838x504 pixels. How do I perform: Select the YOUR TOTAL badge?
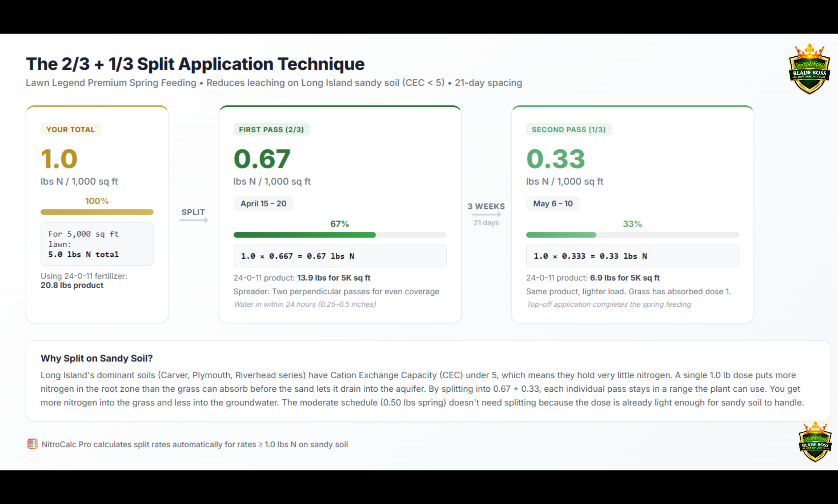(x=71, y=129)
